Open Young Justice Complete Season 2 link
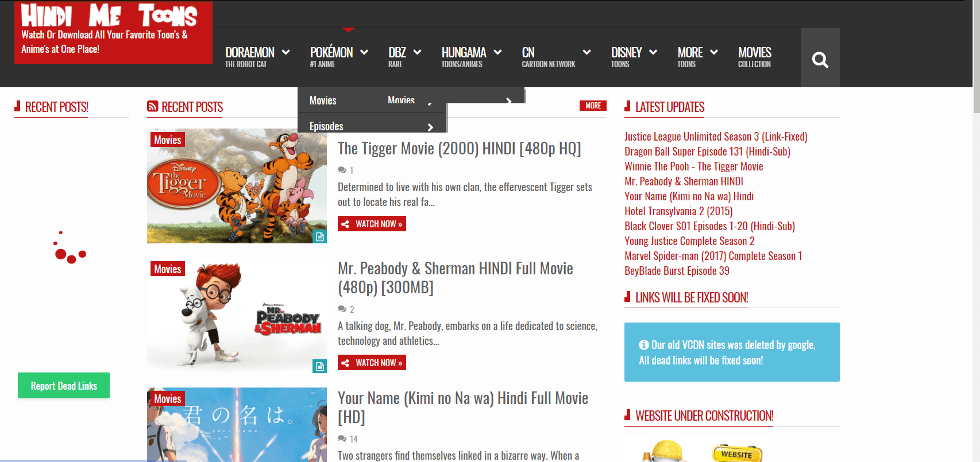 pyautogui.click(x=689, y=241)
